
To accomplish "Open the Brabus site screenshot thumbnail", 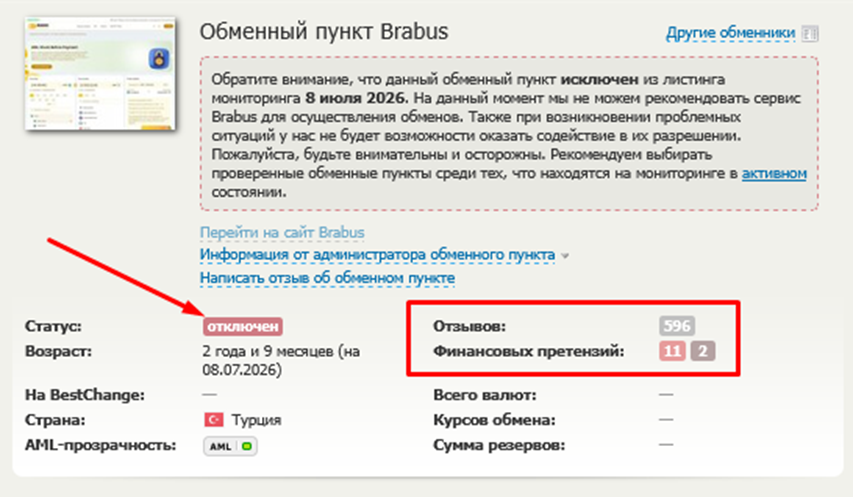I will pyautogui.click(x=101, y=73).
